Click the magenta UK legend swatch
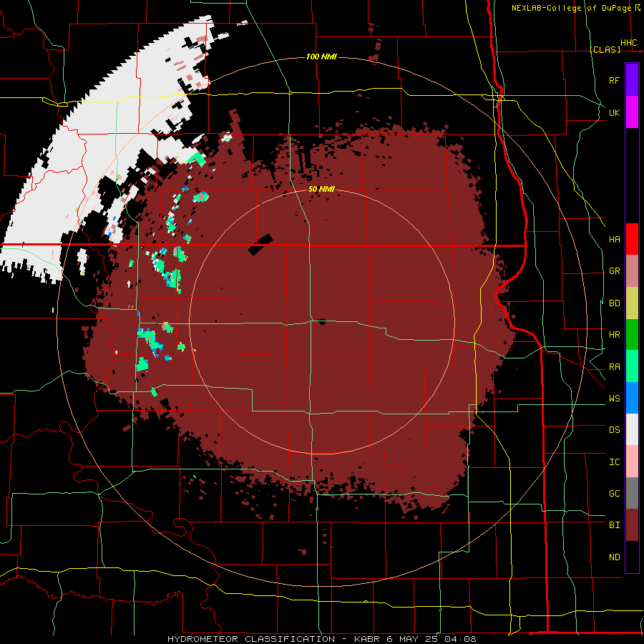This screenshot has width=644, height=644. coord(632,112)
